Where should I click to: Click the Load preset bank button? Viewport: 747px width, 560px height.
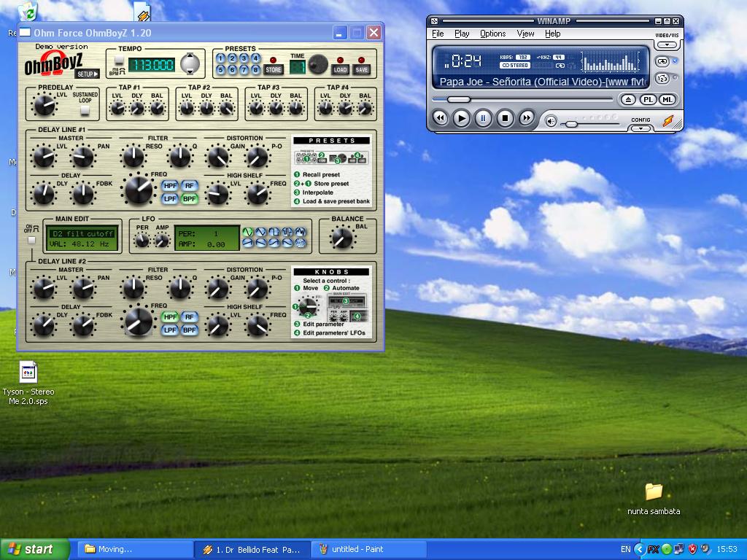click(x=340, y=69)
